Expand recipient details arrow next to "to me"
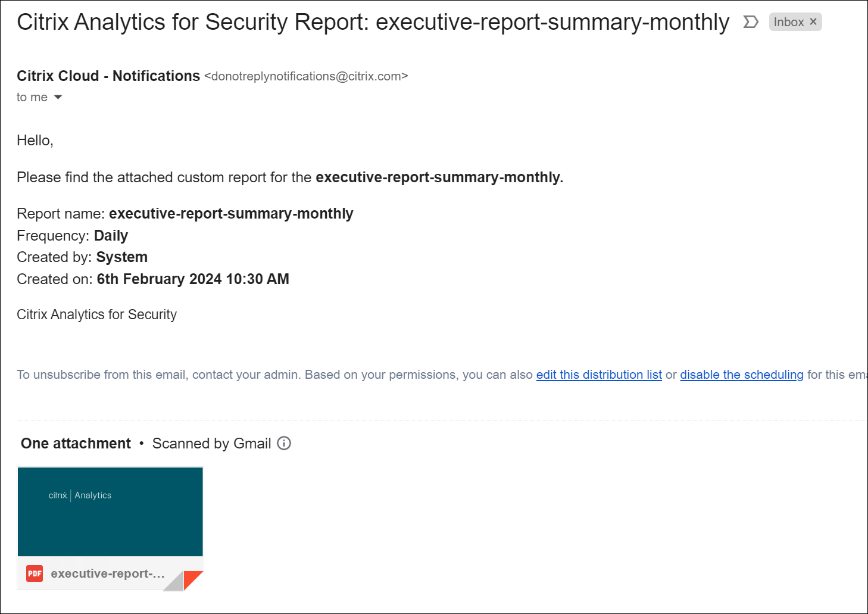Viewport: 868px width, 614px height. coord(58,97)
